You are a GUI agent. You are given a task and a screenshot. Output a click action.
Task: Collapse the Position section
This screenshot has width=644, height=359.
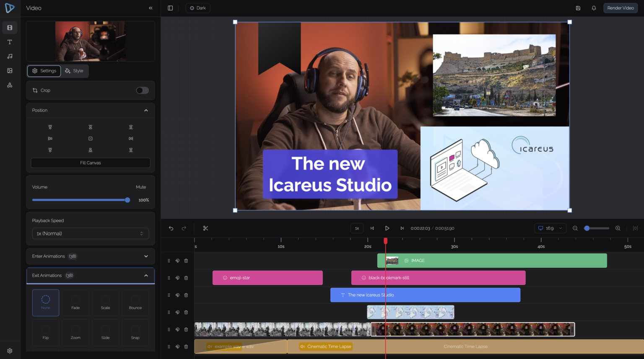pyautogui.click(x=146, y=110)
